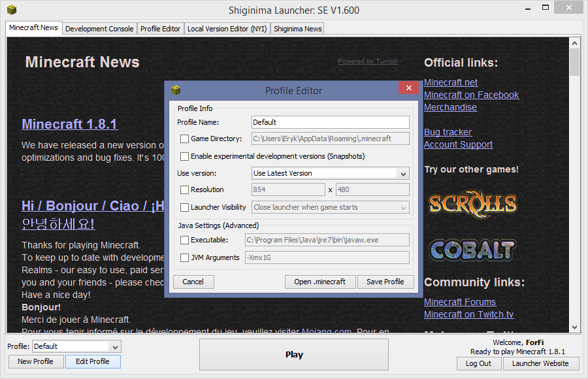Click the Open .minecraft button
Image resolution: width=588 pixels, height=379 pixels.
click(320, 282)
